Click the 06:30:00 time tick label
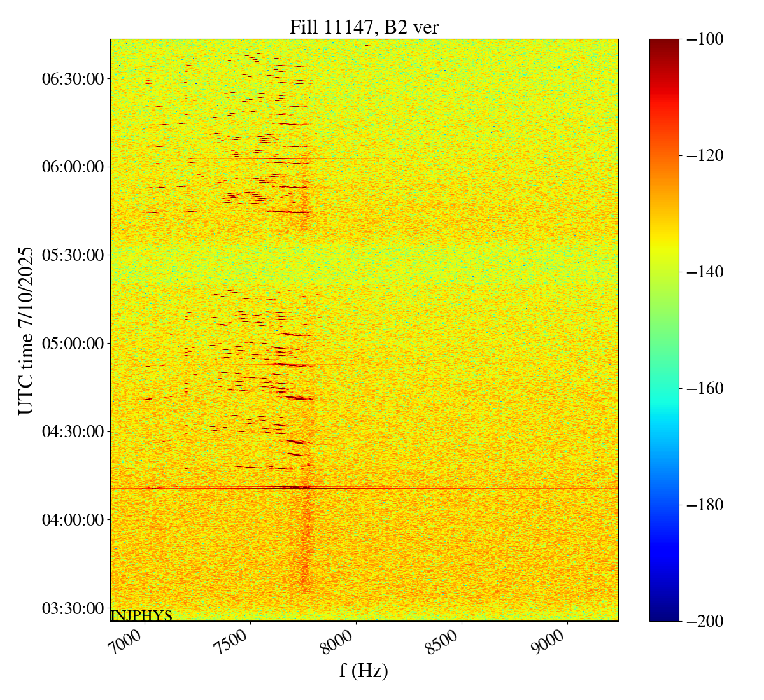 [x=73, y=79]
